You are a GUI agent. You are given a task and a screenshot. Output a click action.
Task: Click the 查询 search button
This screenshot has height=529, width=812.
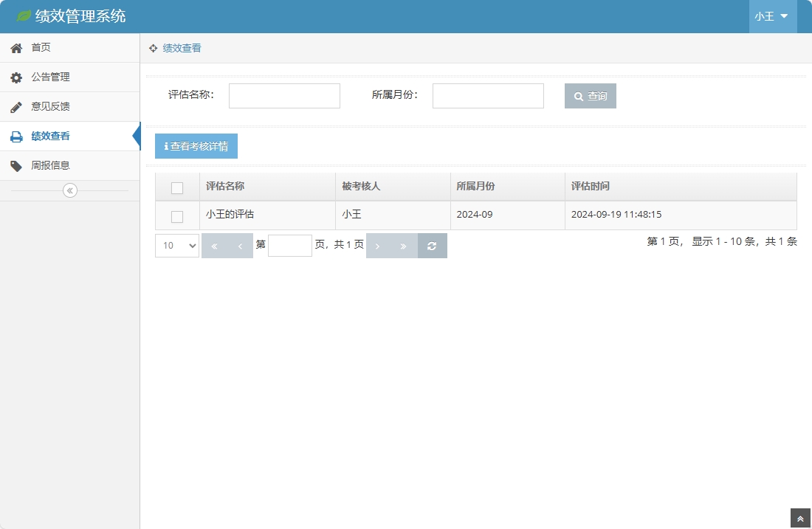pyautogui.click(x=590, y=95)
